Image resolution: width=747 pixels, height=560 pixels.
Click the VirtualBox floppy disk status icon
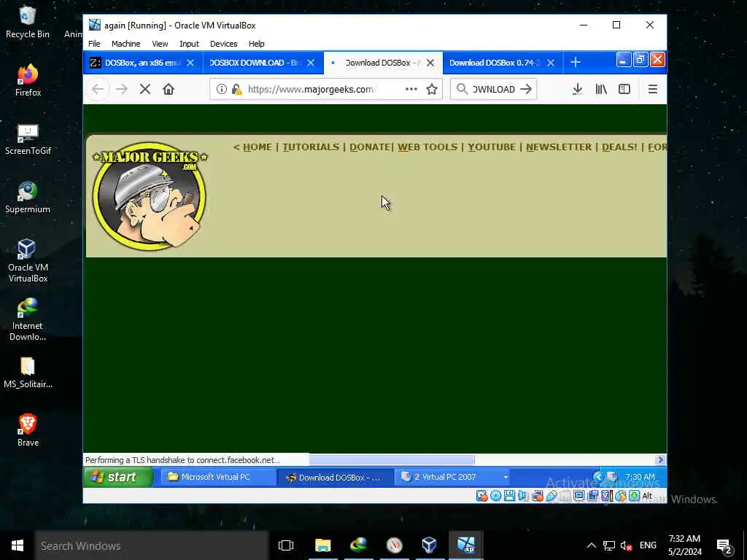point(509,496)
